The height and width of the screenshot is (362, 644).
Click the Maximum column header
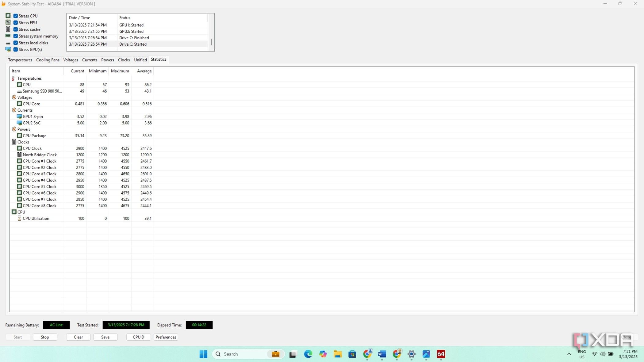tap(120, 71)
